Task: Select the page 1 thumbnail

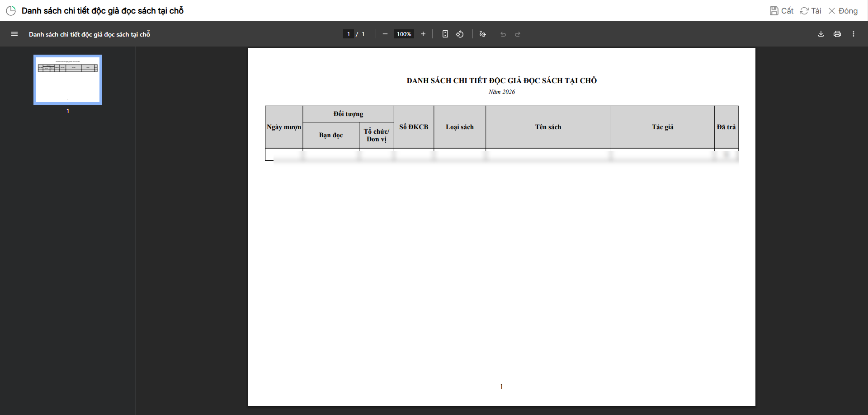Action: click(68, 80)
